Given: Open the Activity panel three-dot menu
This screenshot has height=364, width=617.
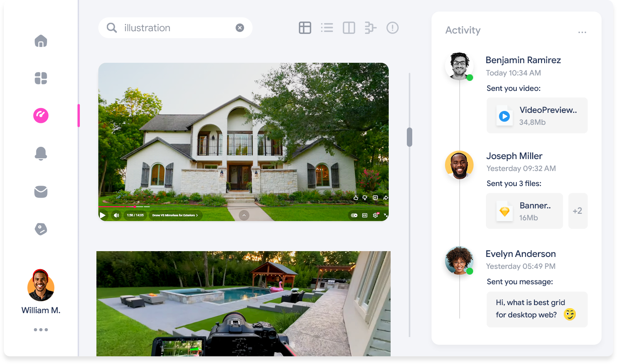Looking at the screenshot, I should (x=582, y=32).
